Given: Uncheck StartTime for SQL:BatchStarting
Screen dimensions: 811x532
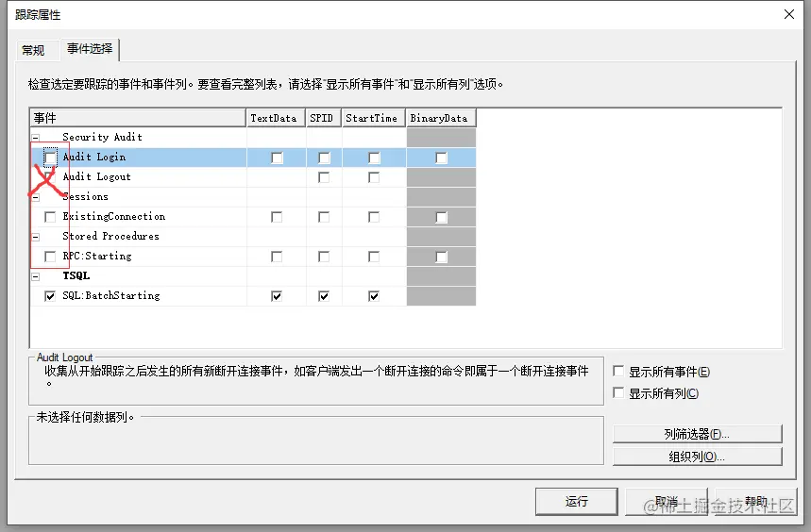Looking at the screenshot, I should [374, 296].
